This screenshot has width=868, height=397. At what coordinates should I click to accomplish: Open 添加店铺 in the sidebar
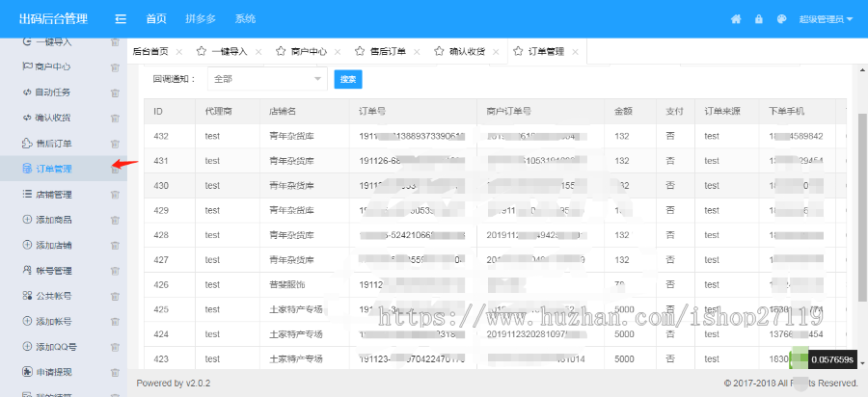[x=54, y=246]
